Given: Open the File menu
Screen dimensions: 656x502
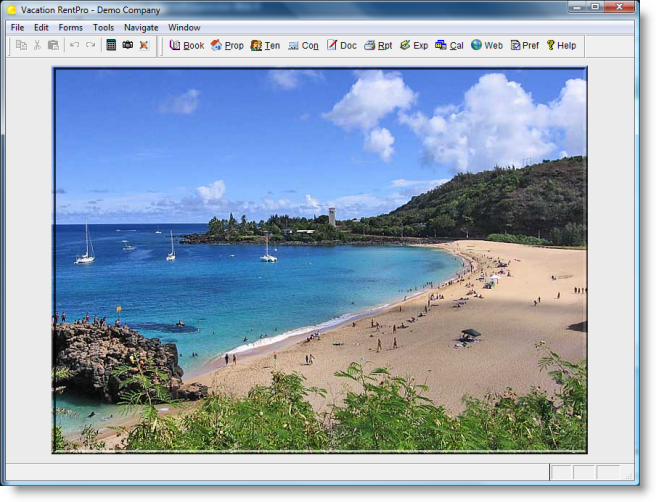Looking at the screenshot, I should click(17, 28).
